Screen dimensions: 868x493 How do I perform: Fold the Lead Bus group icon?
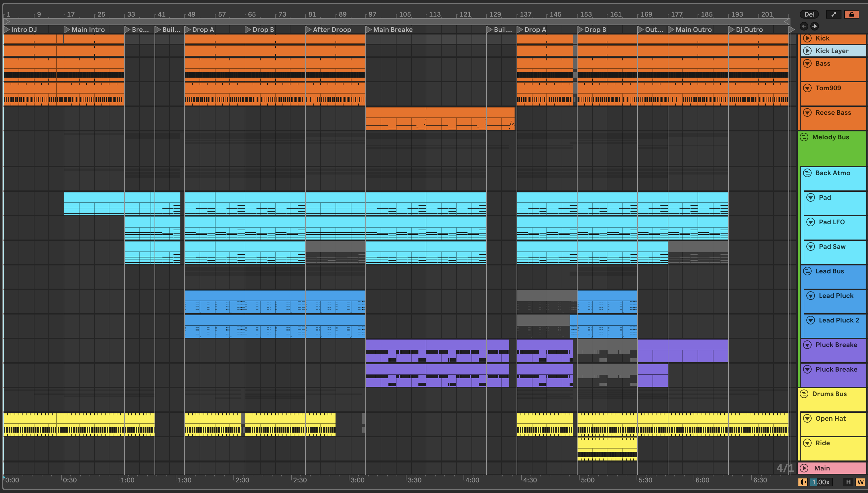pos(807,271)
